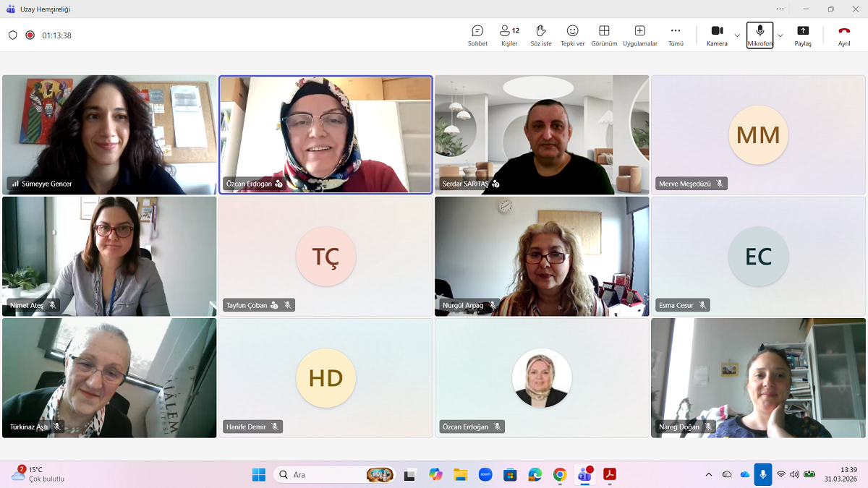Click the shield security icon
This screenshot has width=868, height=488.
[13, 35]
